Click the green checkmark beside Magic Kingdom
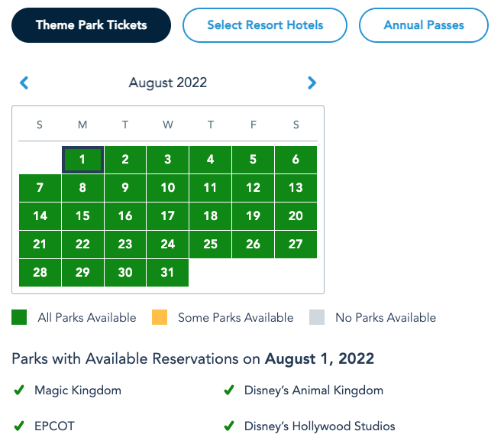Image resolution: width=504 pixels, height=444 pixels. click(19, 391)
